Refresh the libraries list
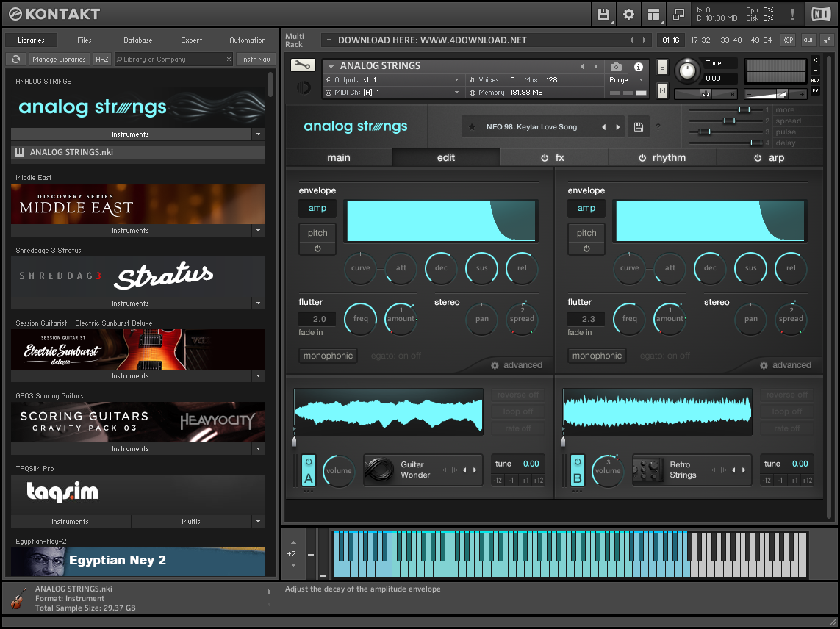The height and width of the screenshot is (629, 840). click(x=16, y=60)
